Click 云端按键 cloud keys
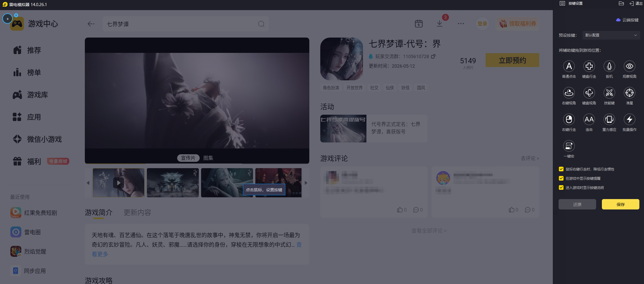This screenshot has height=284, width=644. pos(627,20)
